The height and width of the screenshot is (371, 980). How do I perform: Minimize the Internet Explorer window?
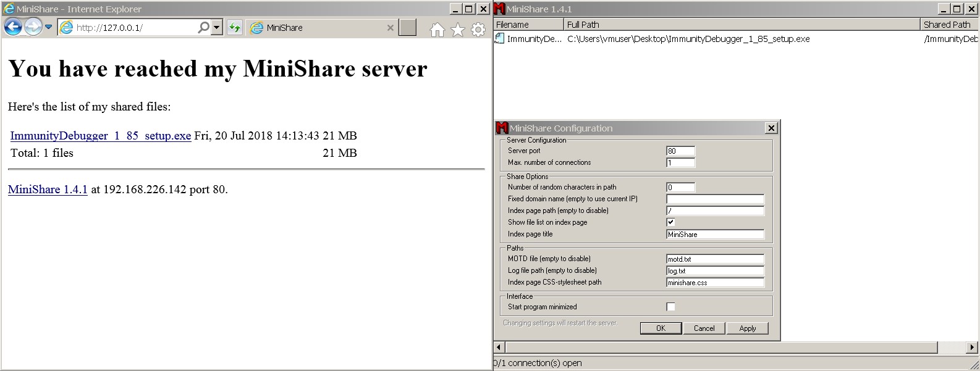(x=456, y=9)
